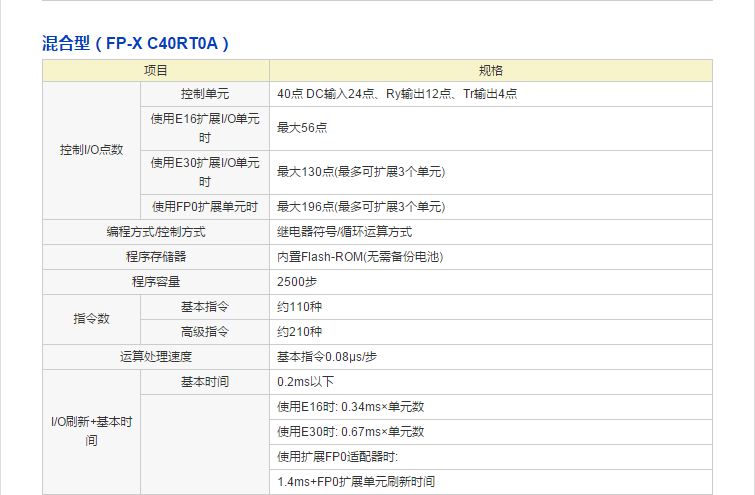Image resolution: width=755 pixels, height=495 pixels.
Task: Select the 规格 column header
Action: coord(491,71)
